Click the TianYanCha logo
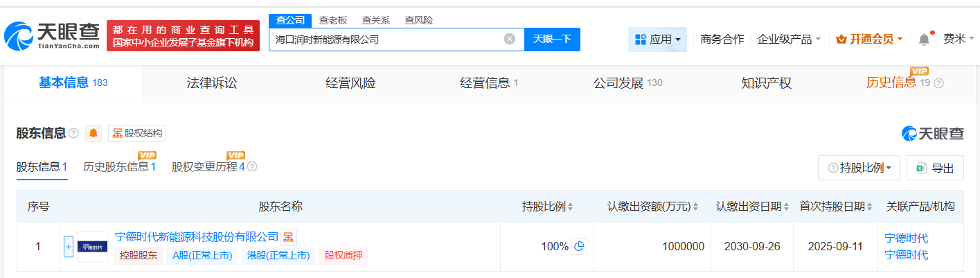 53,35
